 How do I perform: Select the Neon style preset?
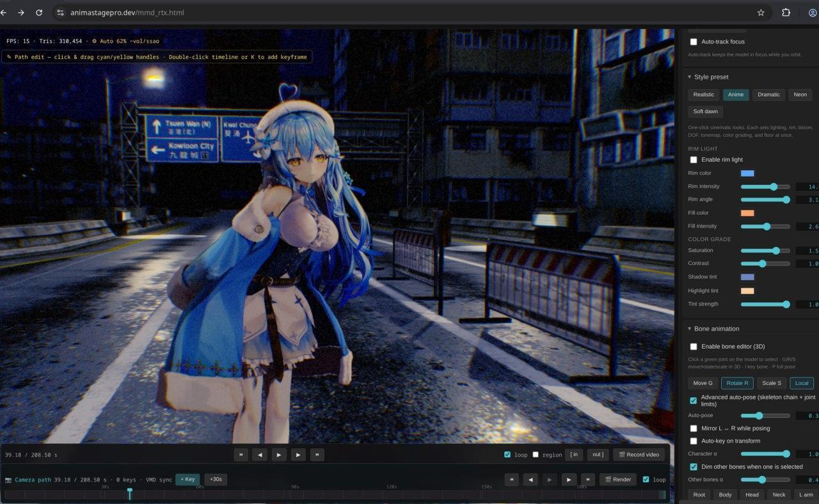click(x=800, y=95)
